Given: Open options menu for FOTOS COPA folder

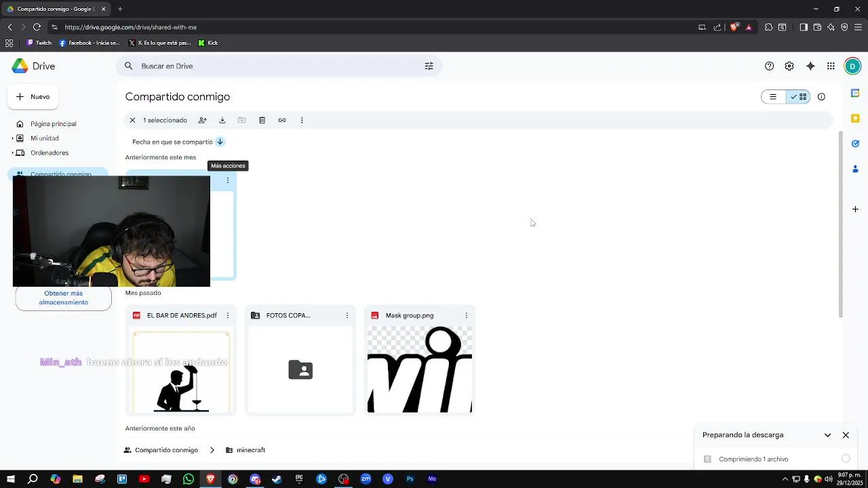Looking at the screenshot, I should pos(347,315).
